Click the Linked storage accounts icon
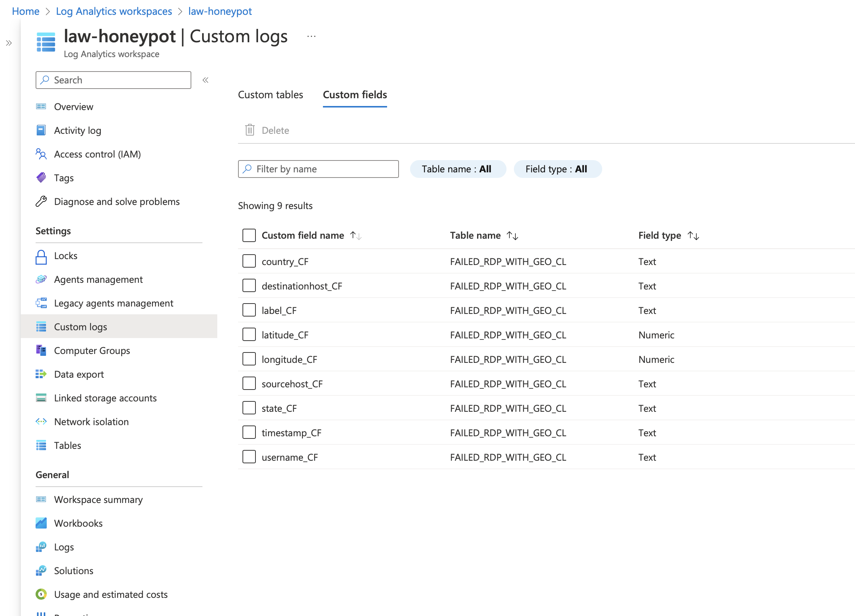This screenshot has width=855, height=616. (x=41, y=398)
